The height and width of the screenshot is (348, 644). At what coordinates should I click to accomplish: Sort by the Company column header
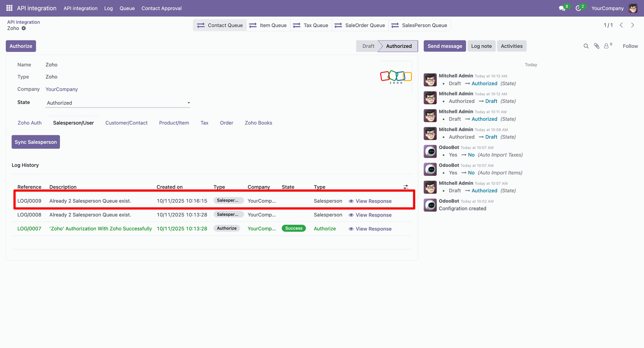tap(259, 187)
